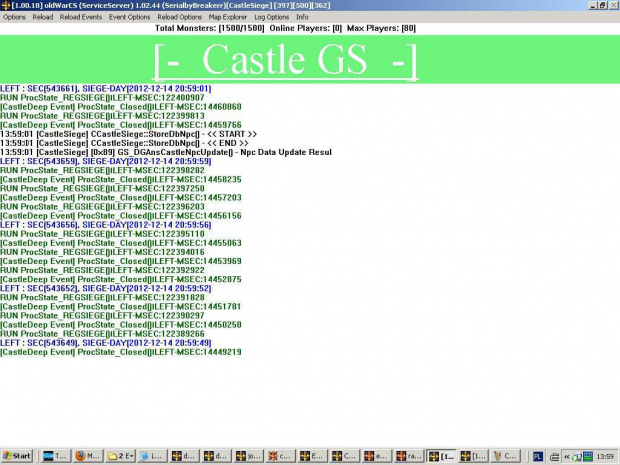Expand the Log Options menu

pos(271,17)
